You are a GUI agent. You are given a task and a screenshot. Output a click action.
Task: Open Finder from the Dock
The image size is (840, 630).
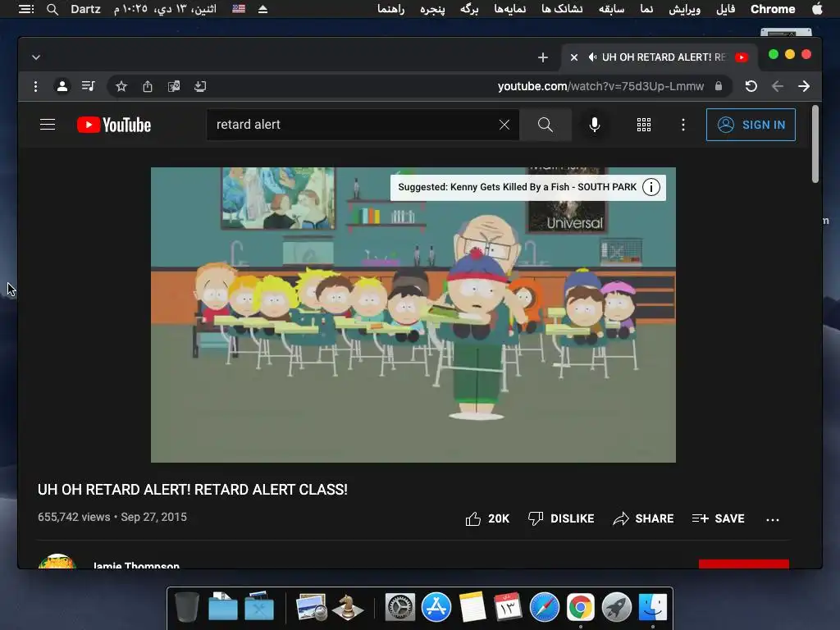[652, 607]
